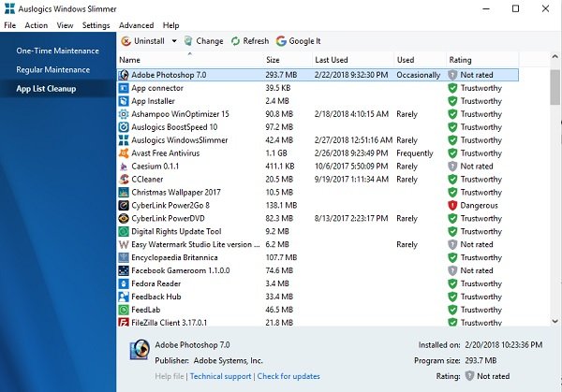
Task: Open Regular Maintenance section
Action: coord(53,69)
